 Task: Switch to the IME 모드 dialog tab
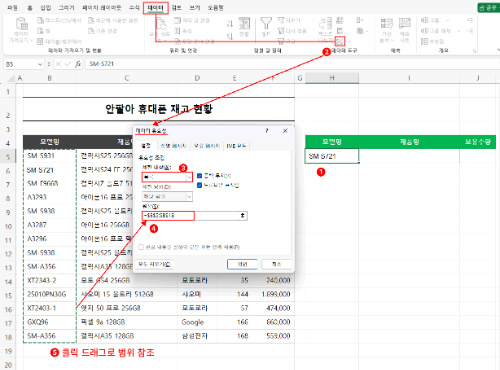tap(236, 146)
